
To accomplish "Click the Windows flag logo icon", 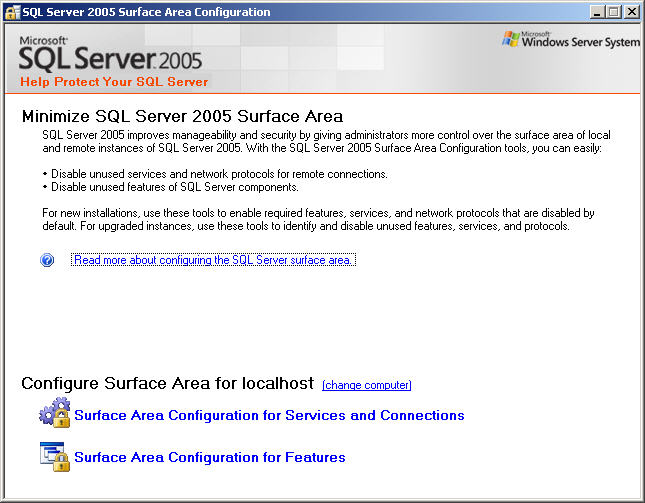I will [x=511, y=39].
